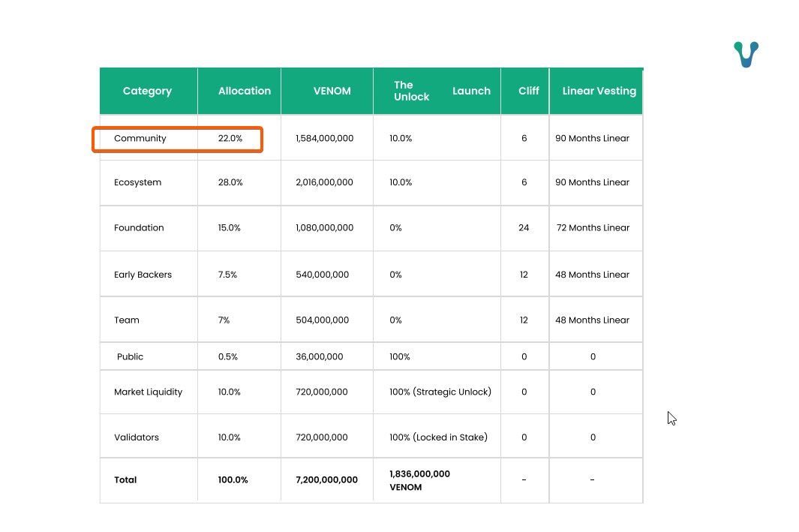Click the Foundation allocation value 15.0%

point(229,227)
